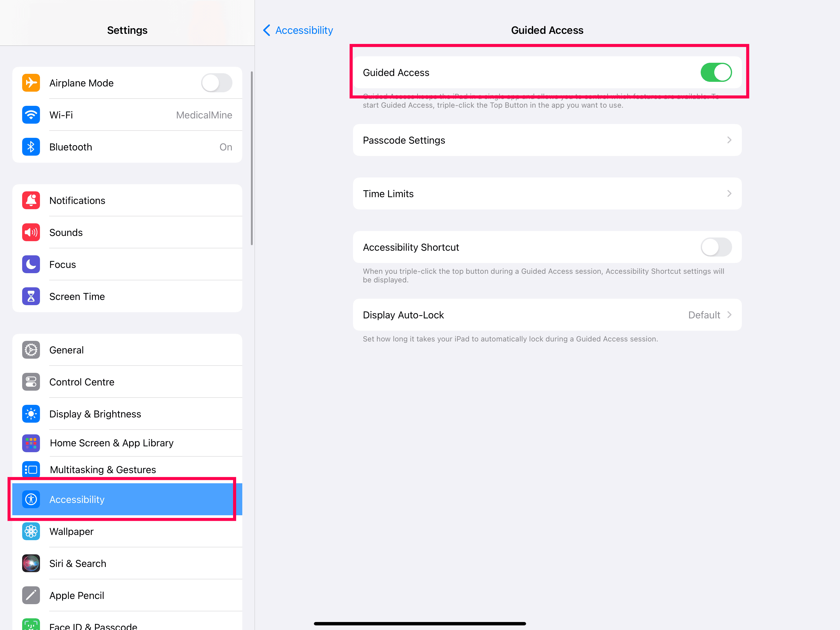Click the Notifications bell icon

point(31,200)
